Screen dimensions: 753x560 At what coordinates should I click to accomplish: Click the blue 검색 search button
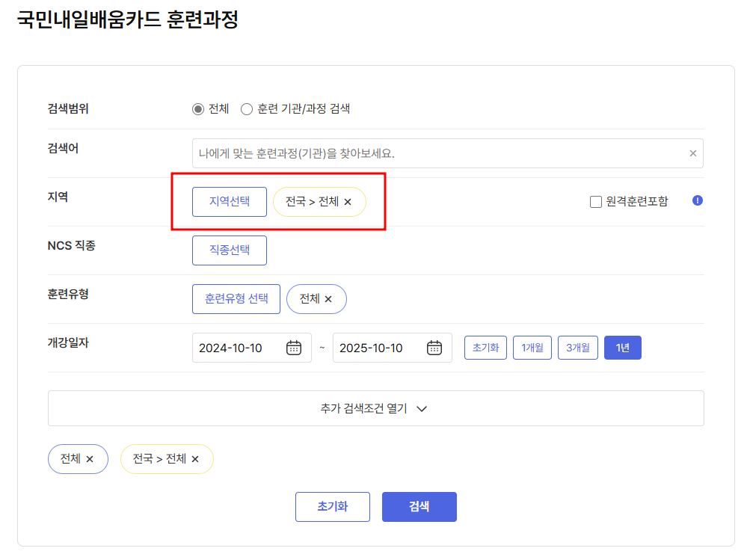click(419, 506)
